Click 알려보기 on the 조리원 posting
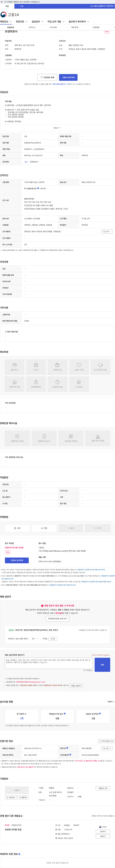Image resolution: width=115 pixels, height=868 pixels. (103, 832)
